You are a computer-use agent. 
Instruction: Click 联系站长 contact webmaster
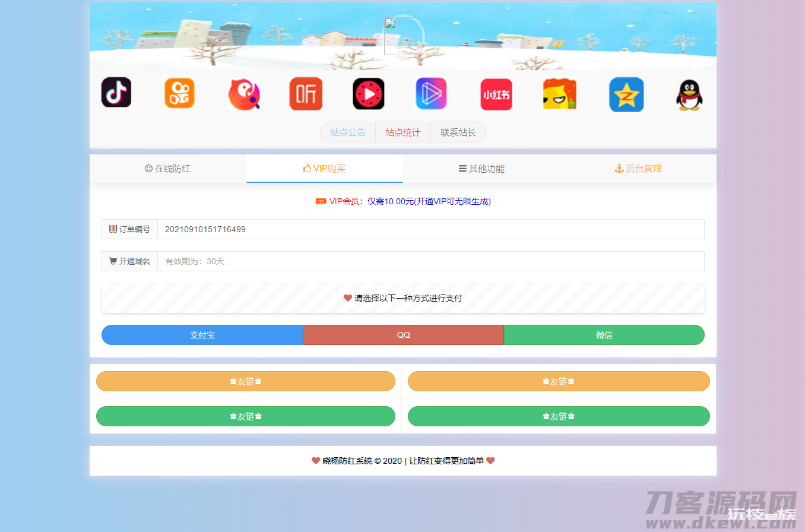coord(458,132)
